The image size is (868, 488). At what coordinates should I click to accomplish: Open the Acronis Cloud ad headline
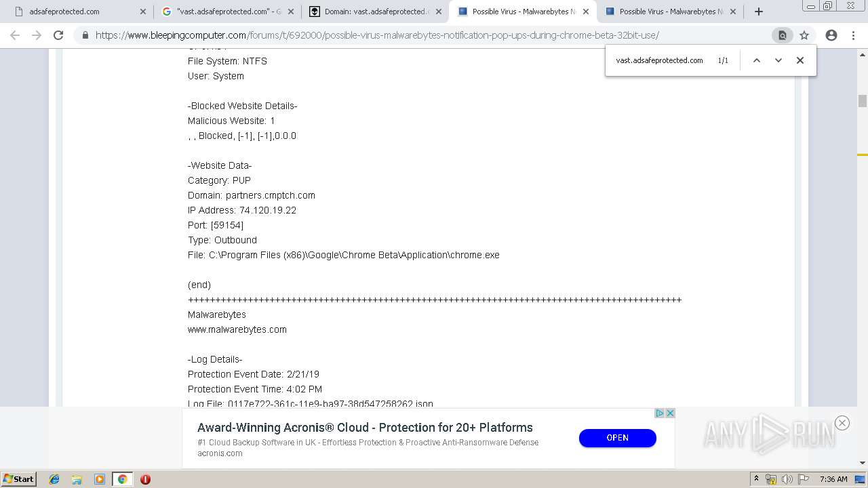pyautogui.click(x=365, y=428)
